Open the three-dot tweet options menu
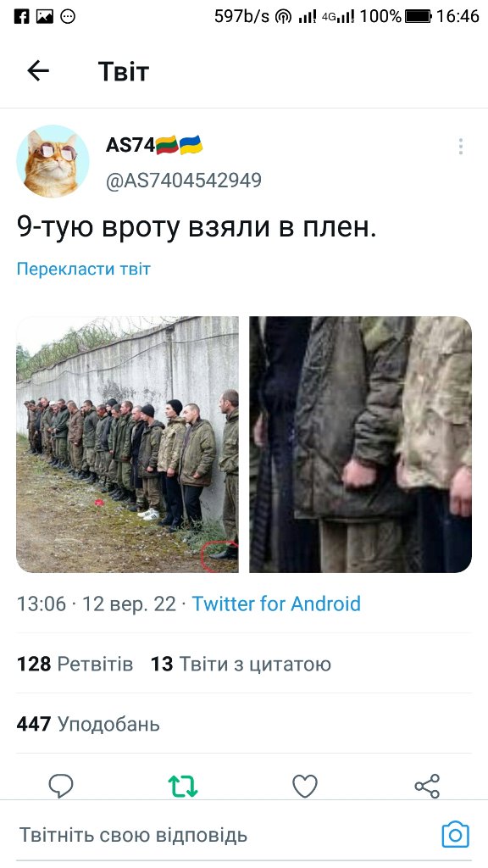488x868 pixels. [x=460, y=147]
